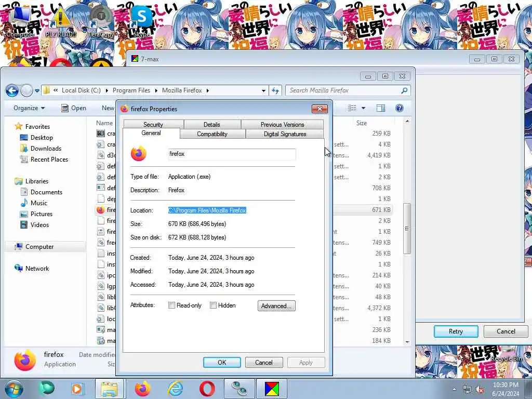
Task: Expand the view options dropdown arrow
Action: (363, 108)
